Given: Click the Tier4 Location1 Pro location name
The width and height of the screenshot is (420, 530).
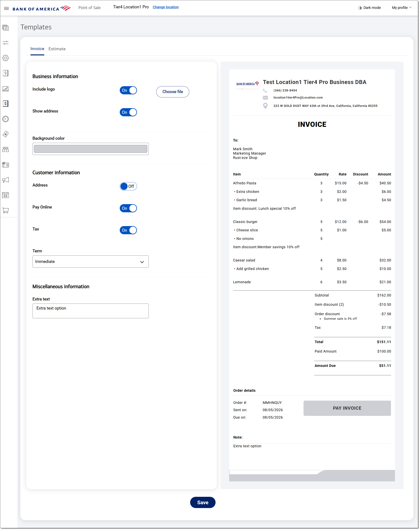Looking at the screenshot, I should 131,7.
